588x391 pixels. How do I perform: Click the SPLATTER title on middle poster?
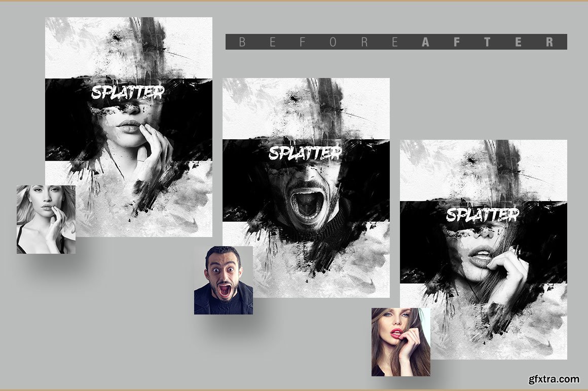click(305, 153)
